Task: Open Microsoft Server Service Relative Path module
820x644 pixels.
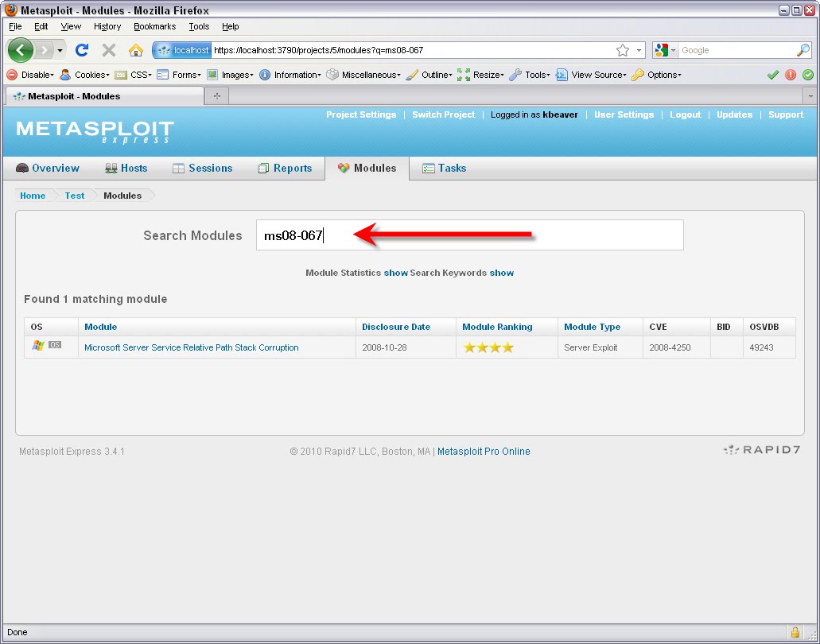Action: click(x=192, y=347)
